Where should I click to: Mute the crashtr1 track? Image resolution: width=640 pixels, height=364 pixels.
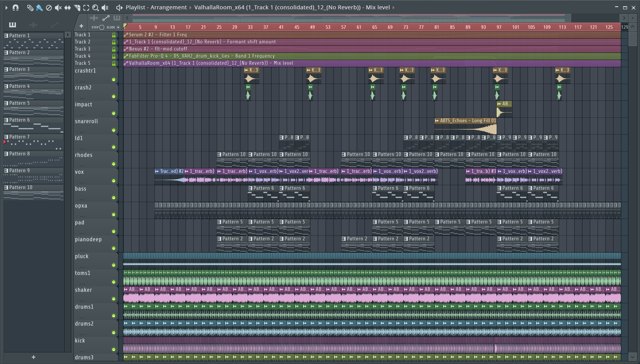point(114,79)
